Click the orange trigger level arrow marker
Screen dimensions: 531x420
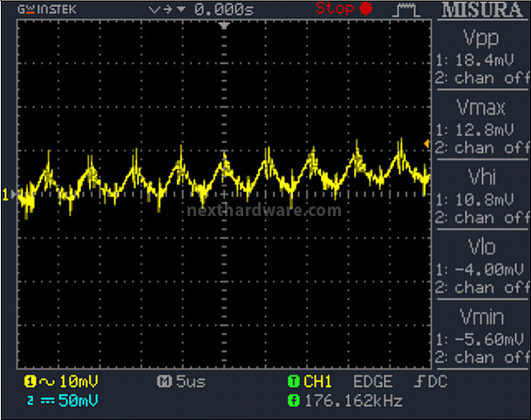426,144
